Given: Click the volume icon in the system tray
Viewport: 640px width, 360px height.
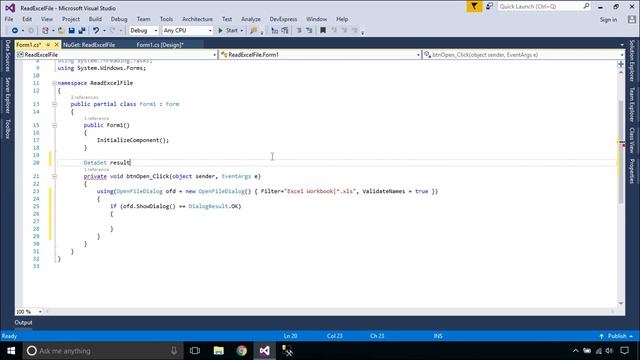Looking at the screenshot, I should tap(609, 351).
